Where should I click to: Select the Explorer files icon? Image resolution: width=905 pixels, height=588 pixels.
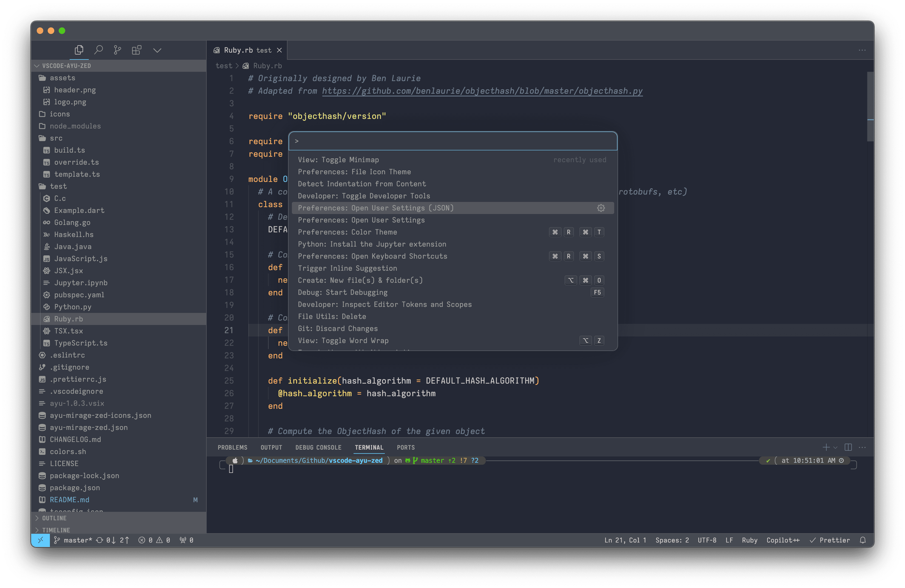[x=79, y=50]
